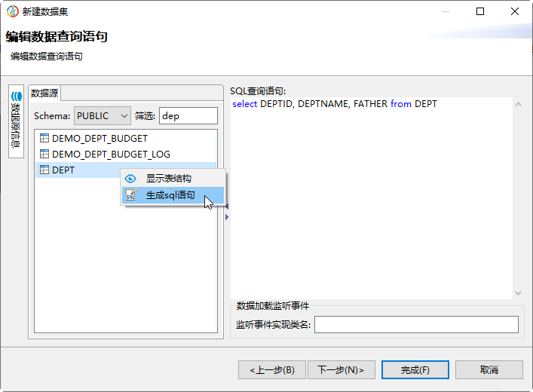Viewport: 533px width, 392px height.
Task: Click the 筛选 filter text field
Action: tap(188, 115)
